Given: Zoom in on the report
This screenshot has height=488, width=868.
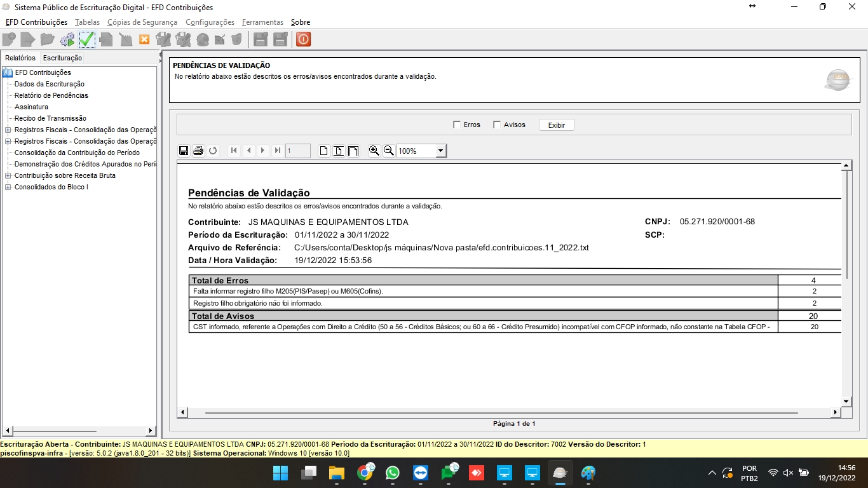Looking at the screenshot, I should point(374,151).
